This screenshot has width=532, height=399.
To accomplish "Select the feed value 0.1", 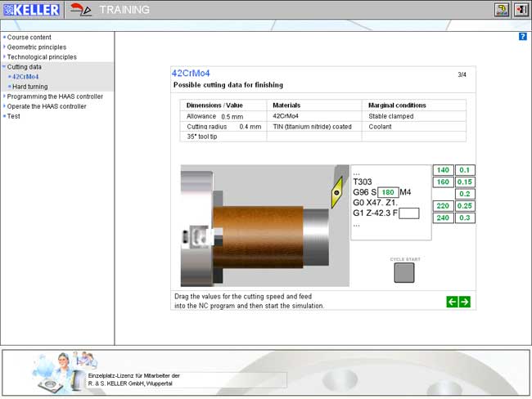I will coord(465,170).
